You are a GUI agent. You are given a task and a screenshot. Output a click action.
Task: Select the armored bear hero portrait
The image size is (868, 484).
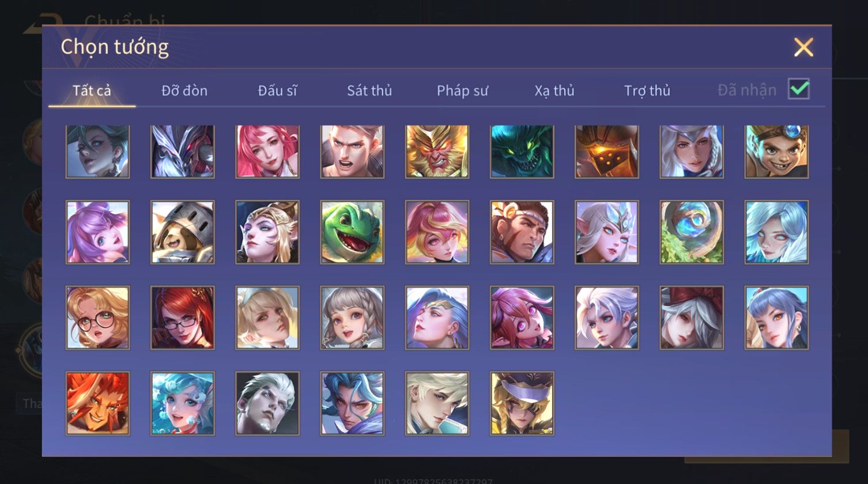[x=183, y=232]
